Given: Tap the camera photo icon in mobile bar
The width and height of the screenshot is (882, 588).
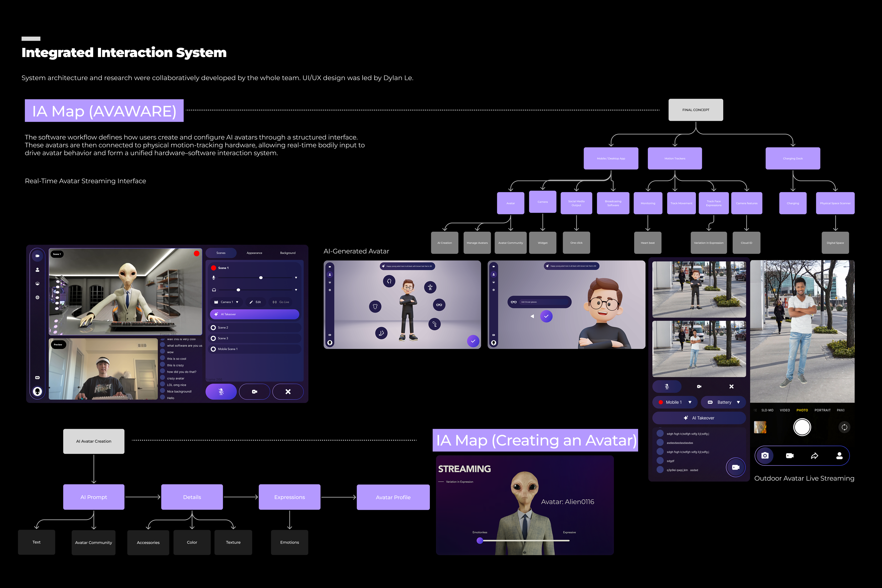Looking at the screenshot, I should pos(765,456).
